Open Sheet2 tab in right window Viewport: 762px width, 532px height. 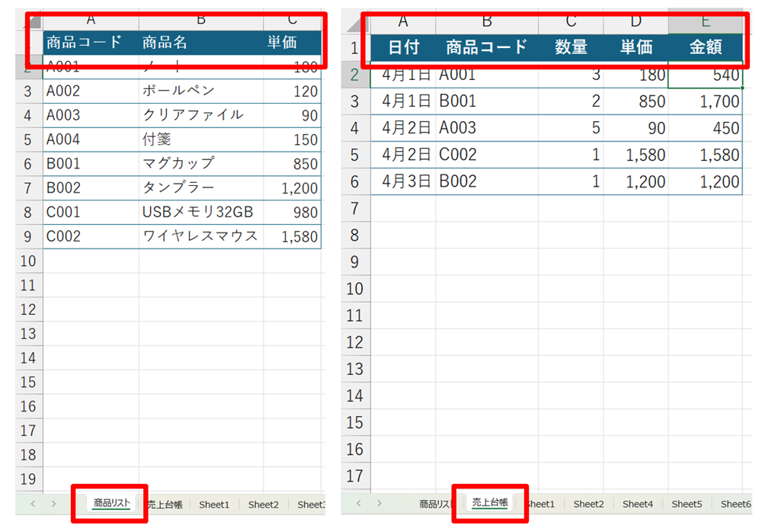tap(588, 504)
